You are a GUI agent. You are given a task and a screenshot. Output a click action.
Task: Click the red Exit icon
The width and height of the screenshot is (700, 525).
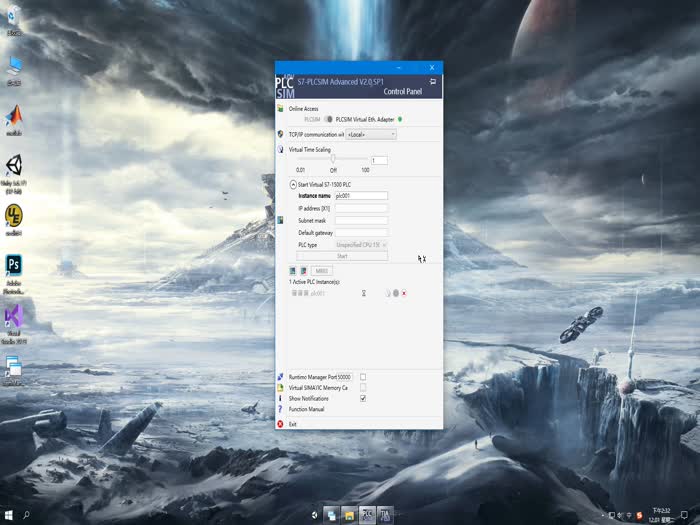point(280,424)
